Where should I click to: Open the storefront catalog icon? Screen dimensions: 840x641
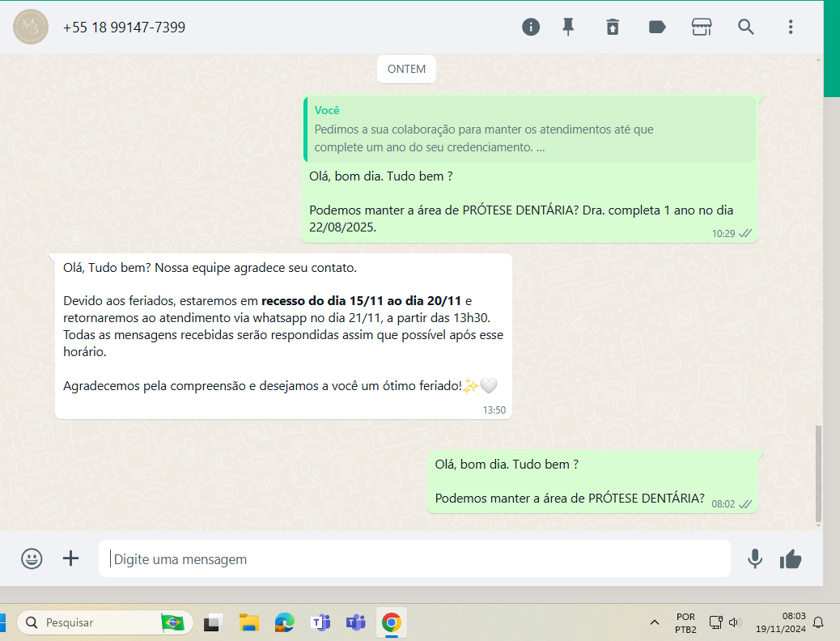coord(702,27)
